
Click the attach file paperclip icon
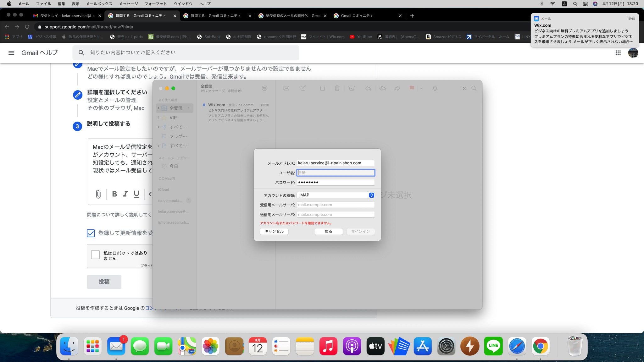tap(98, 194)
